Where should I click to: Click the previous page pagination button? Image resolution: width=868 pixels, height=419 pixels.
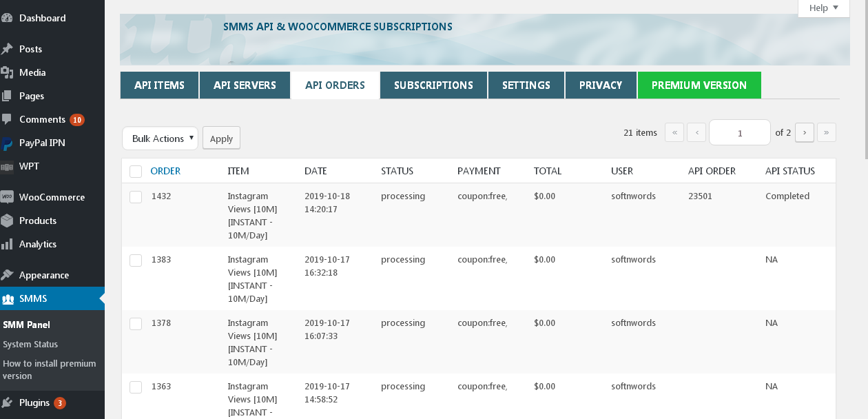(x=696, y=132)
